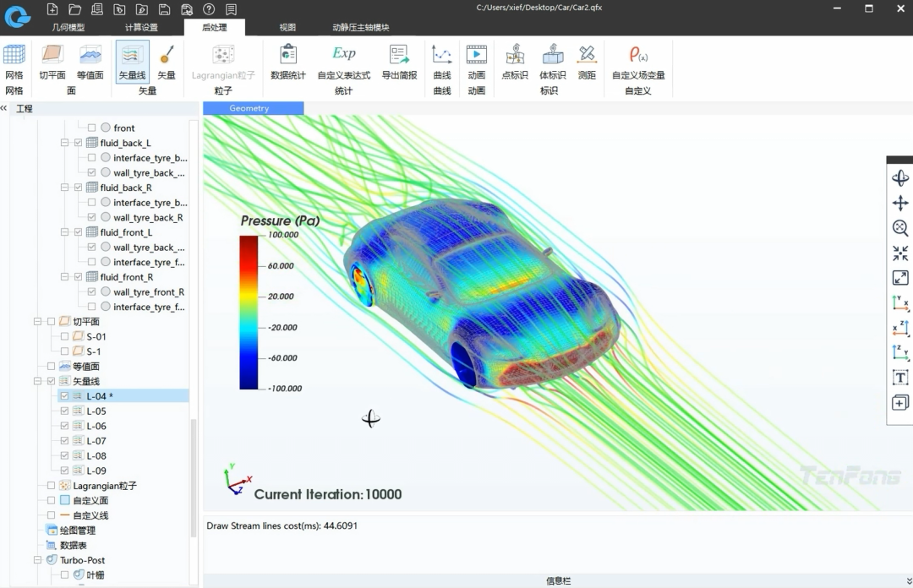Open the 数据统计 data statistics tool
The height and width of the screenshot is (588, 913).
288,62
